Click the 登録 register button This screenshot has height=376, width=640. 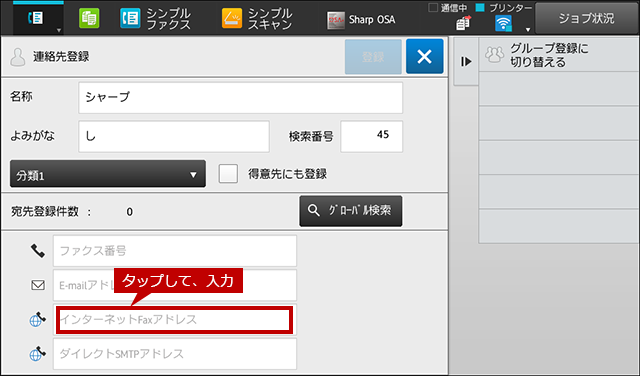[x=373, y=57]
